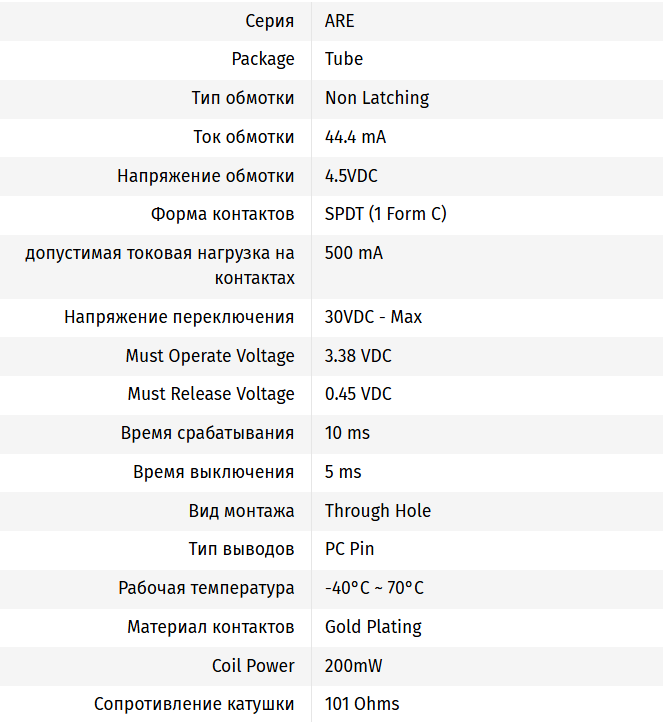The height and width of the screenshot is (722, 663).
Task: Select the "Through Hole" mounting value
Action: click(378, 511)
